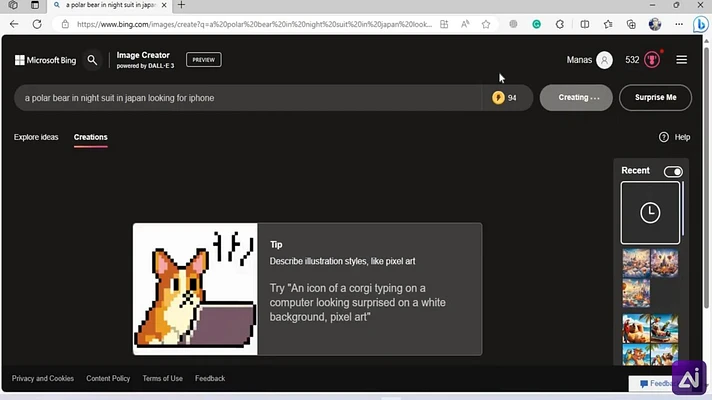712x400 pixels.
Task: Toggle split screen view icon
Action: (x=584, y=24)
